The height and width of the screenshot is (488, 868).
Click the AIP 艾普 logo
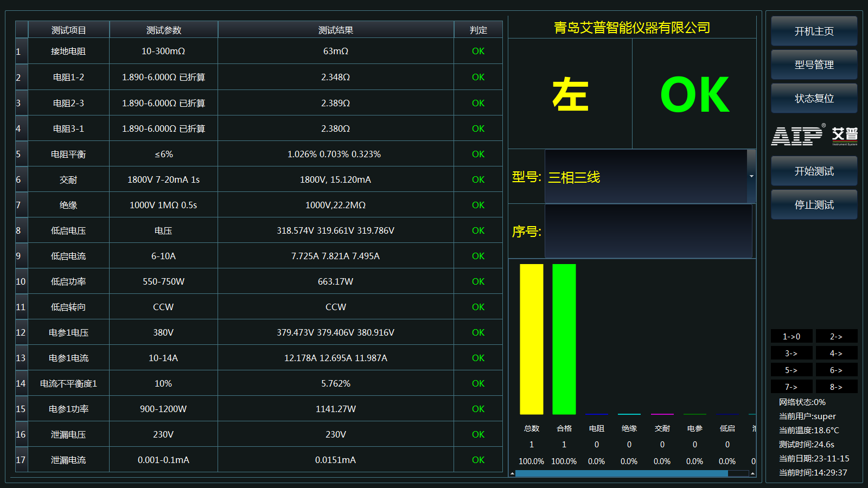pyautogui.click(x=814, y=135)
